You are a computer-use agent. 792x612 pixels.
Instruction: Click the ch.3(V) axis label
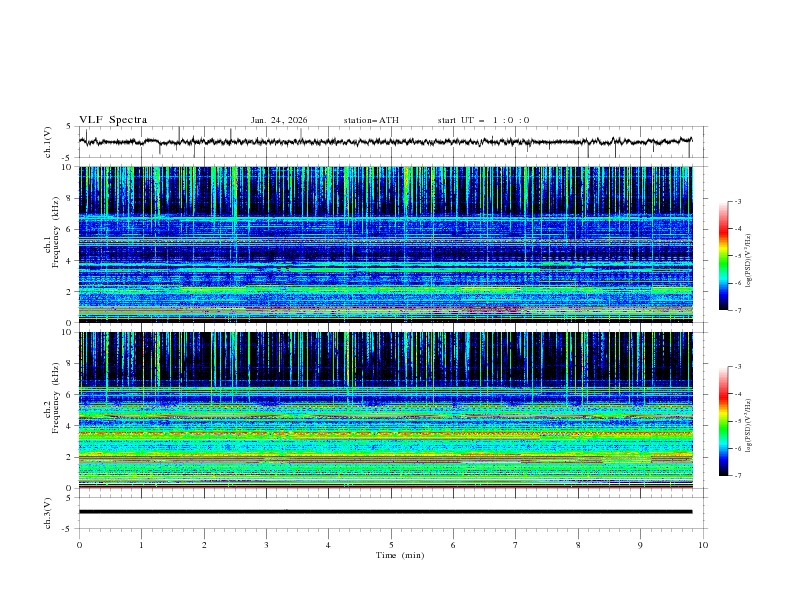50,511
